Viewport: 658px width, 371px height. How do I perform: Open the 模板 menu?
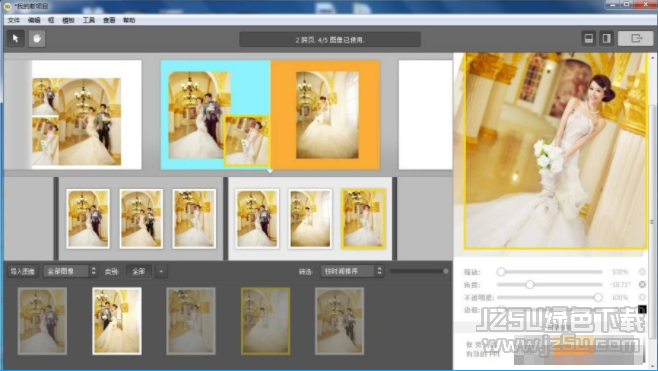click(68, 20)
